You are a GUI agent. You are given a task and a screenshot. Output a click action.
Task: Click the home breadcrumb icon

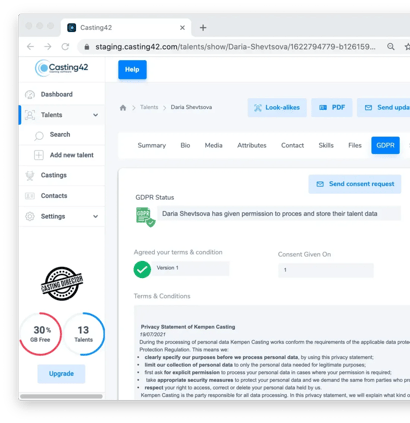123,108
